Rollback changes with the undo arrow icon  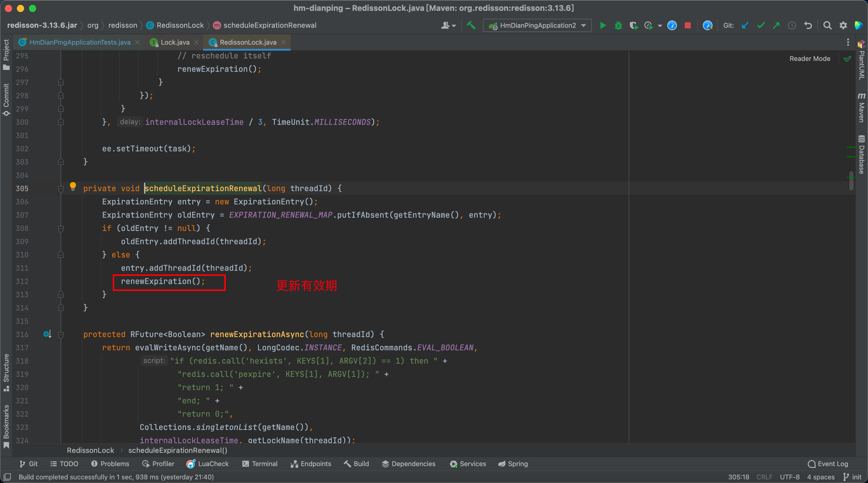point(808,25)
